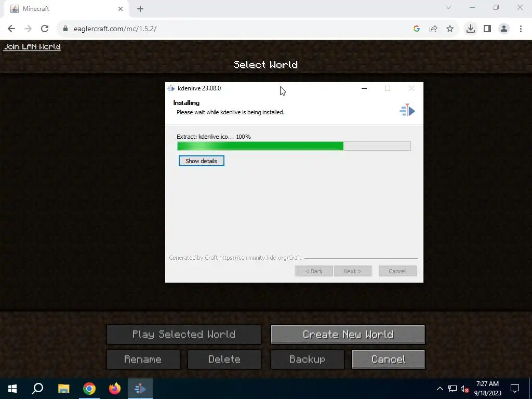Click the Backup world button
Screen dimensions: 532x399
tap(308, 360)
